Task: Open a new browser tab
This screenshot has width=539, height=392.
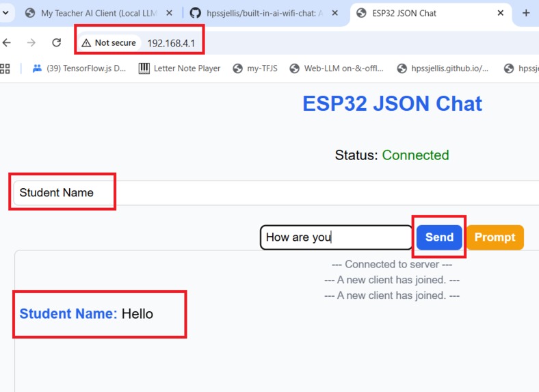Action: click(526, 13)
